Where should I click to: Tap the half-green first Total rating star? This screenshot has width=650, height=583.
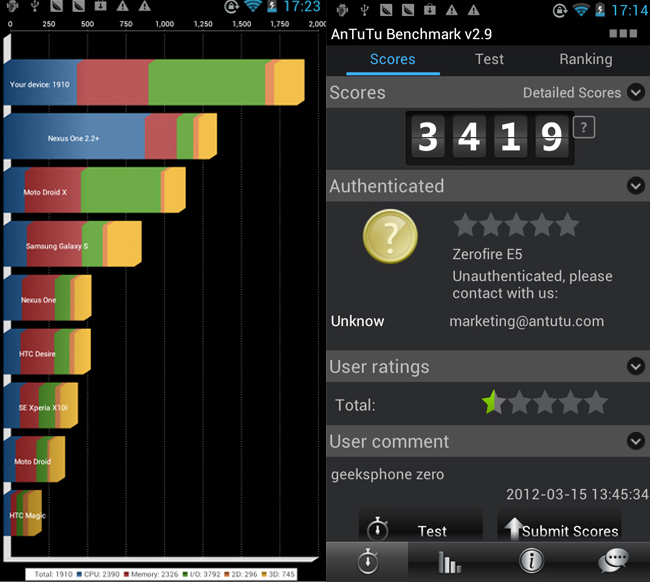click(x=493, y=403)
